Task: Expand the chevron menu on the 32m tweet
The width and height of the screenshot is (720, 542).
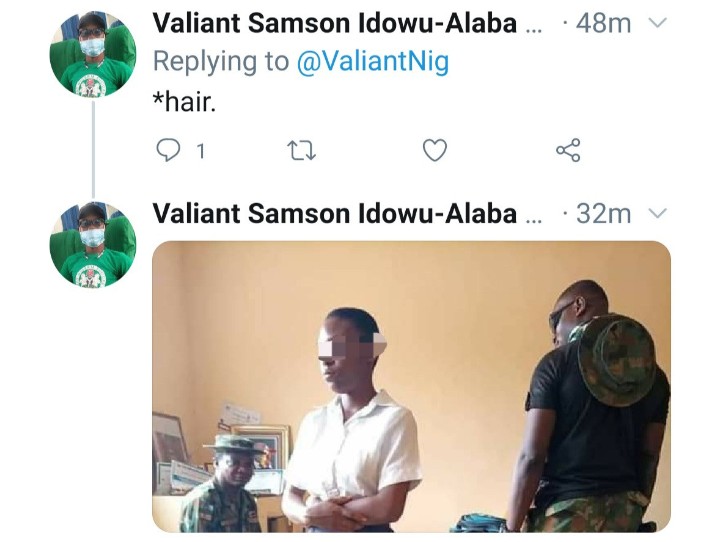Action: [657, 213]
